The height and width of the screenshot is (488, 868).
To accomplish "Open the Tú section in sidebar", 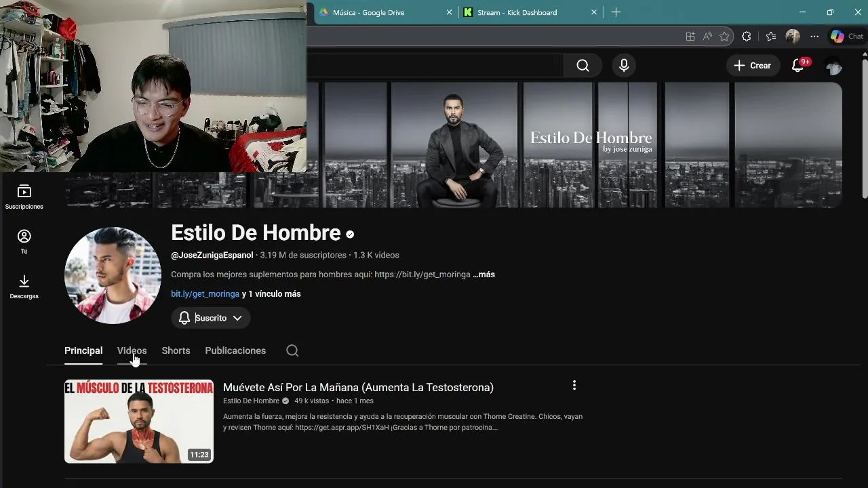I will pyautogui.click(x=24, y=242).
